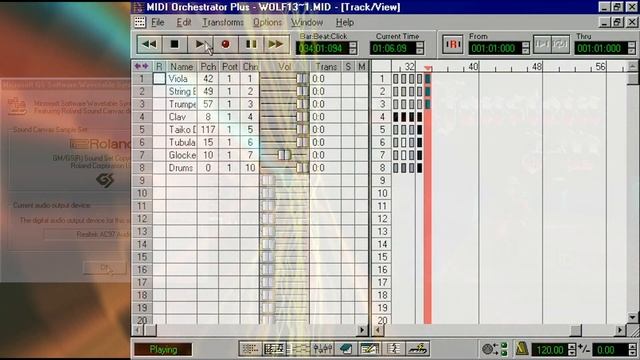640x360 pixels.
Task: Mute the Viola track
Action: (362, 78)
